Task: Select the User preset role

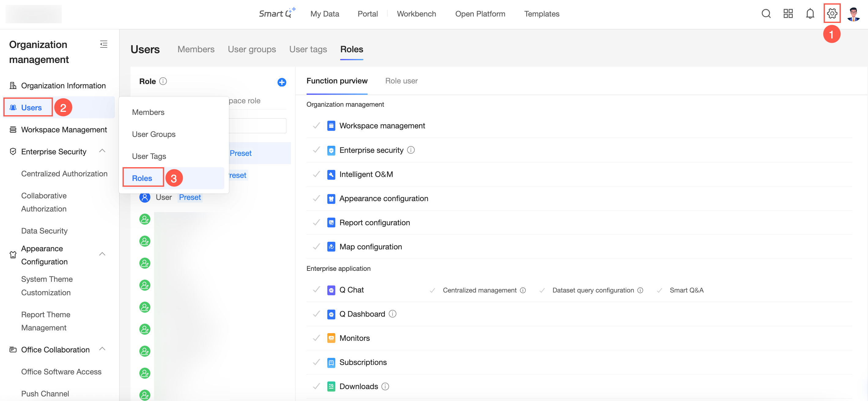Action: pyautogui.click(x=164, y=197)
